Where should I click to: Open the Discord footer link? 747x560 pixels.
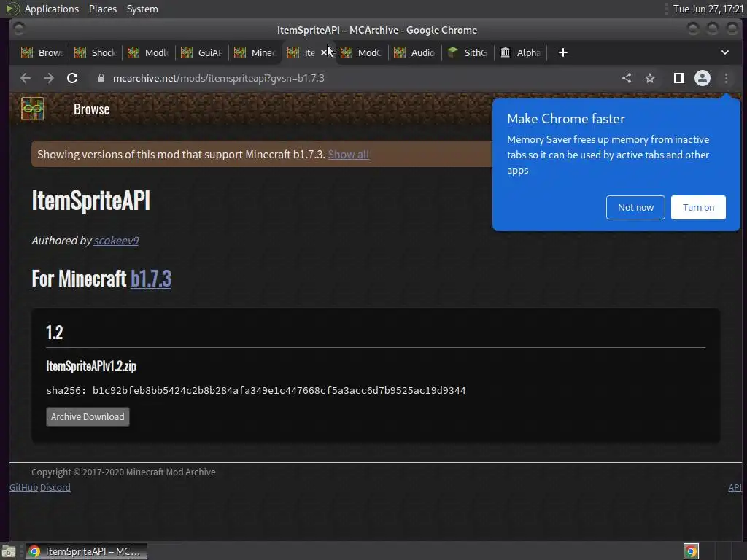click(55, 488)
